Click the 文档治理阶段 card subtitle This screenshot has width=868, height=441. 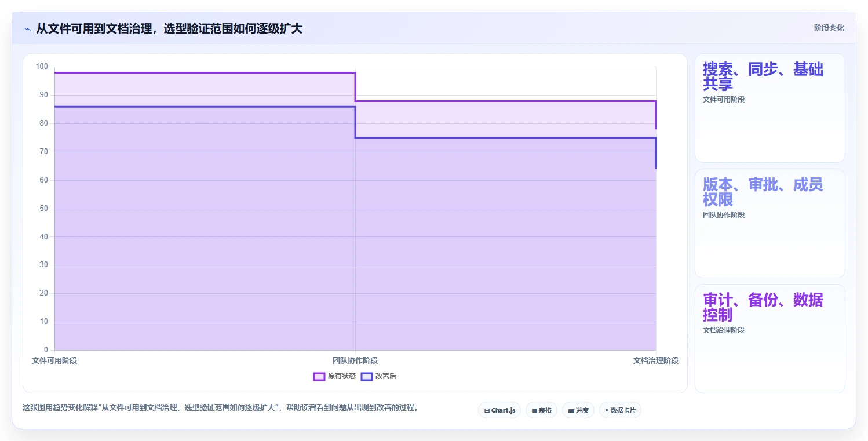(x=724, y=330)
